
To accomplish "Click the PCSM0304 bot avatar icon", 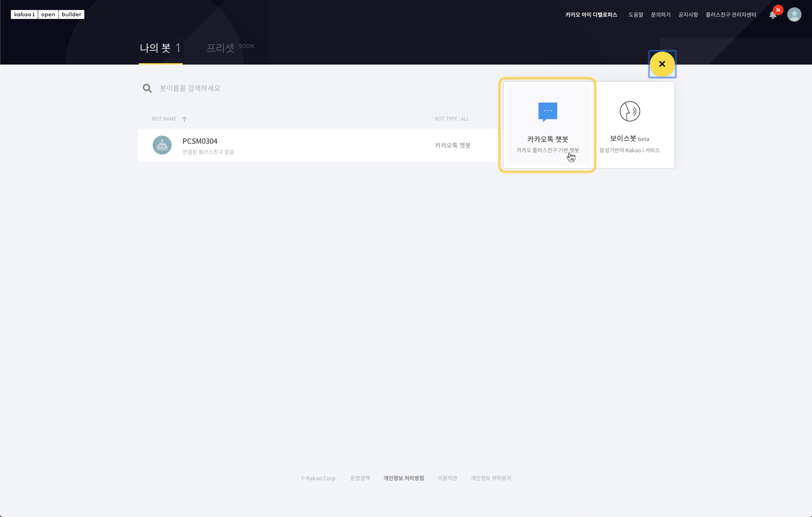I will (x=162, y=145).
